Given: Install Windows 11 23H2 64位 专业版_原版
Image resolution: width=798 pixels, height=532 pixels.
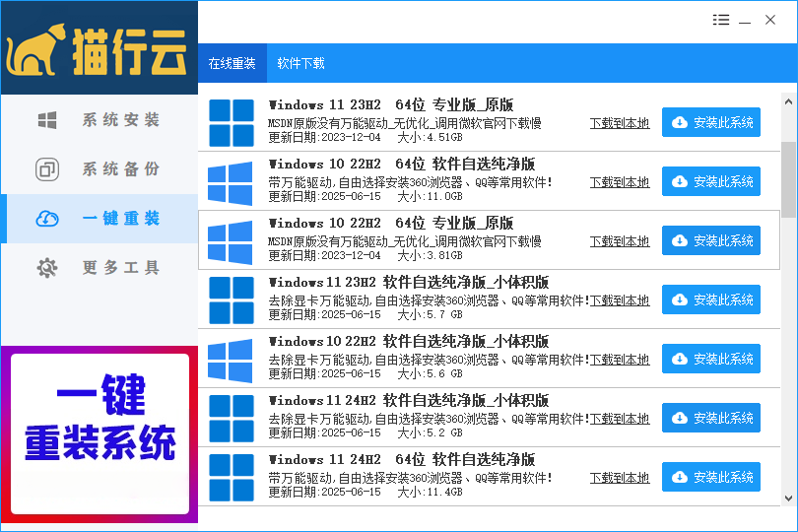Looking at the screenshot, I should [710, 122].
